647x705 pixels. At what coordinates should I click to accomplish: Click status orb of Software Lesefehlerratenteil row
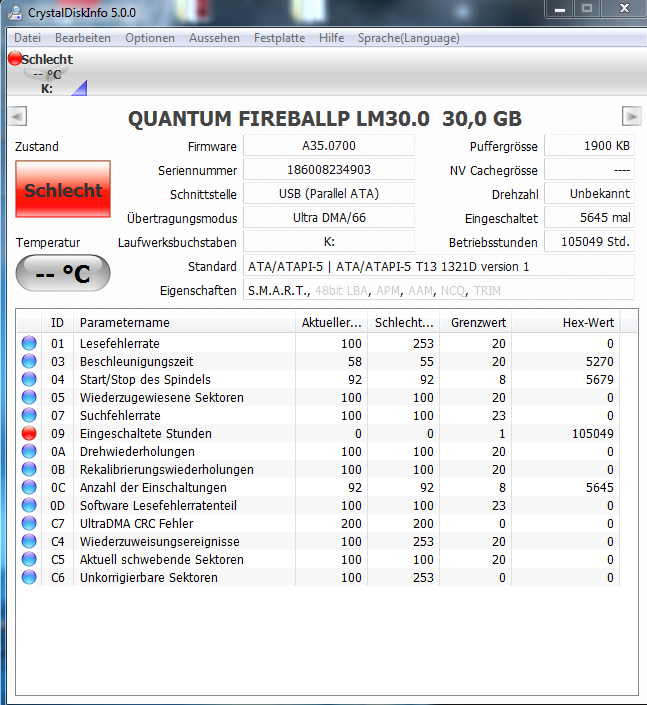pyautogui.click(x=29, y=505)
